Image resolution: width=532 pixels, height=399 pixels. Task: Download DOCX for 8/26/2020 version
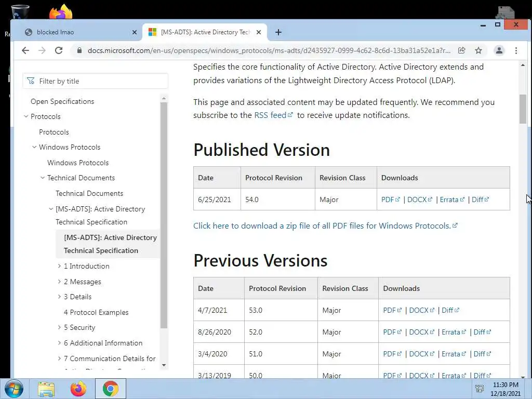click(x=421, y=332)
